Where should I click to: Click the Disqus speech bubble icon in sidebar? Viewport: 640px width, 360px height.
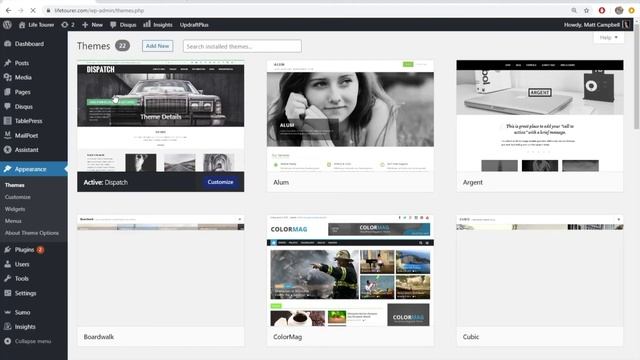tap(7, 106)
